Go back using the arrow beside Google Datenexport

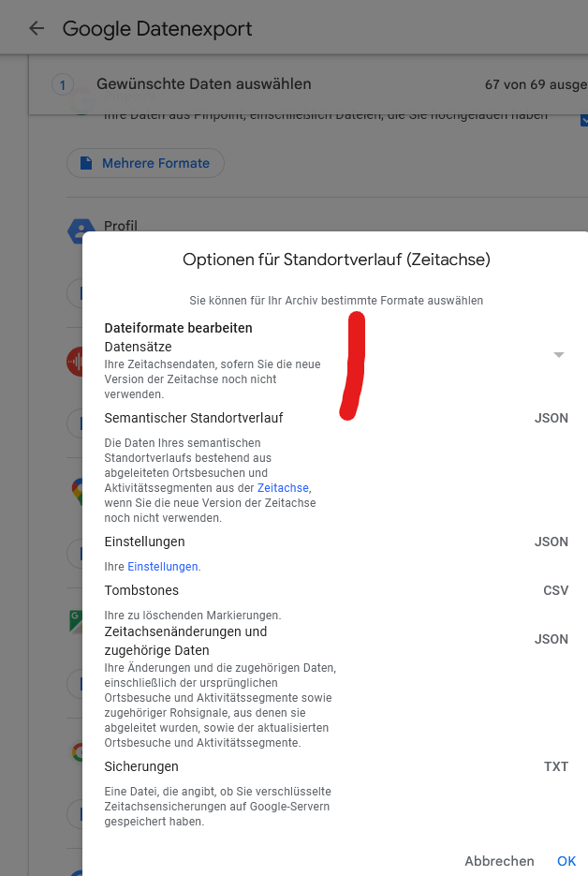tap(37, 28)
